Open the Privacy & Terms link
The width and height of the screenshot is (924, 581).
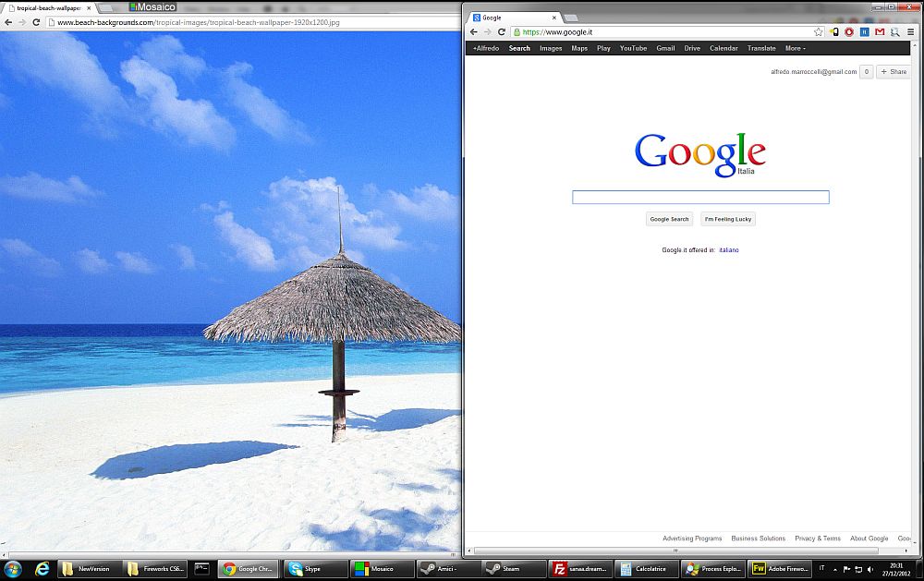tap(817, 538)
